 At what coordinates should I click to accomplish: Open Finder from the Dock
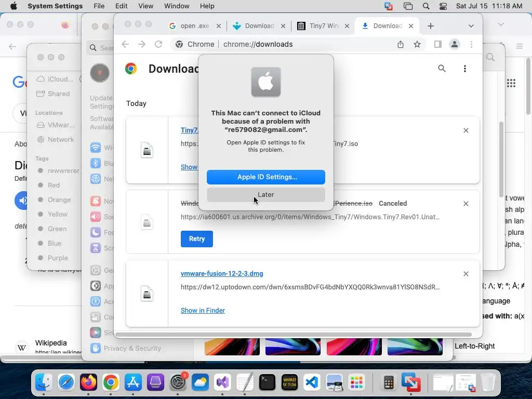coord(44,382)
